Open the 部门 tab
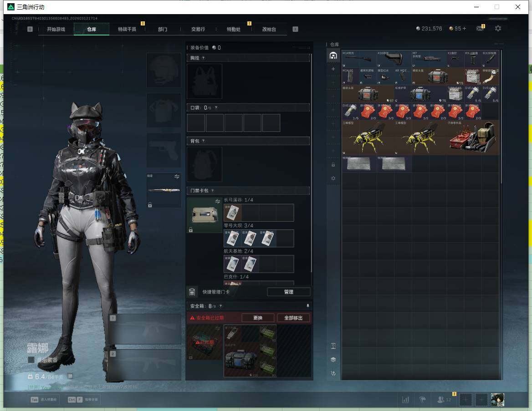Screen dimensions: 532x411 click(163, 29)
